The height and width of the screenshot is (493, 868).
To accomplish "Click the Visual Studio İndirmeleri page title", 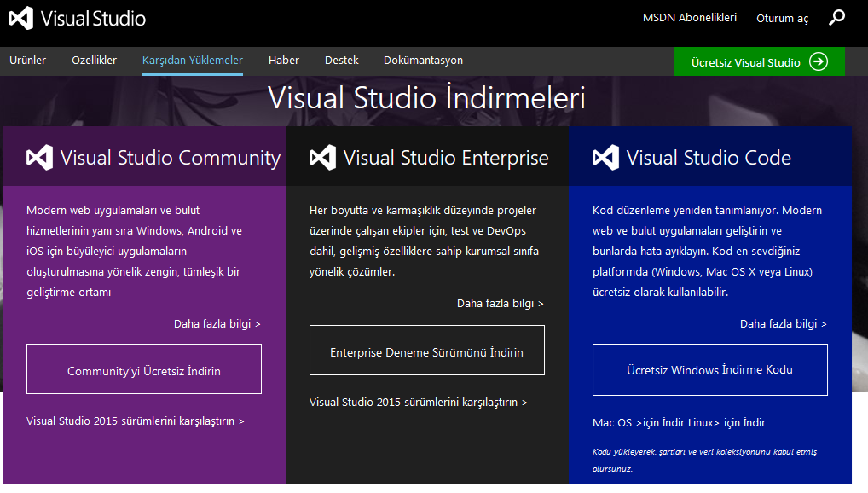I will point(427,97).
